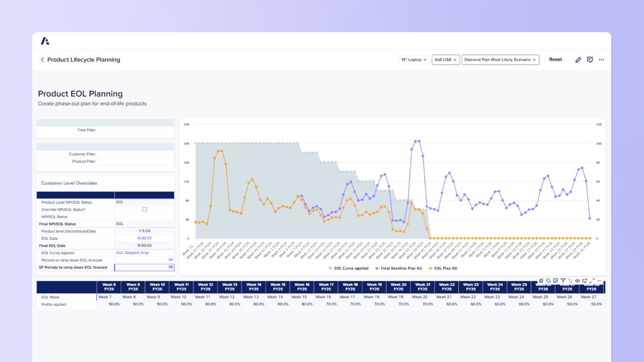Image resolution: width=644 pixels, height=362 pixels.
Task: Expand the table using the fullscreen arrows icon
Action: 592,280
